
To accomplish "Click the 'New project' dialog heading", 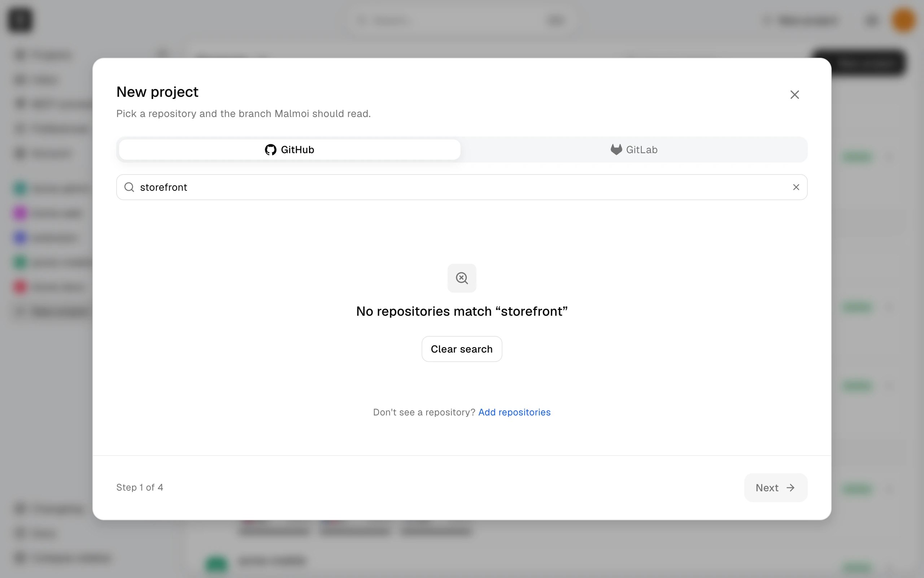I will (157, 92).
